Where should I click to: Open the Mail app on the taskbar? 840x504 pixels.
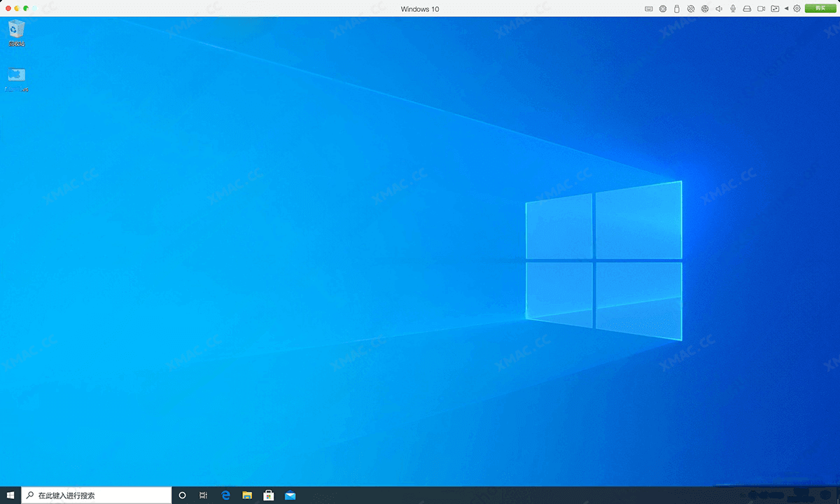pyautogui.click(x=290, y=495)
